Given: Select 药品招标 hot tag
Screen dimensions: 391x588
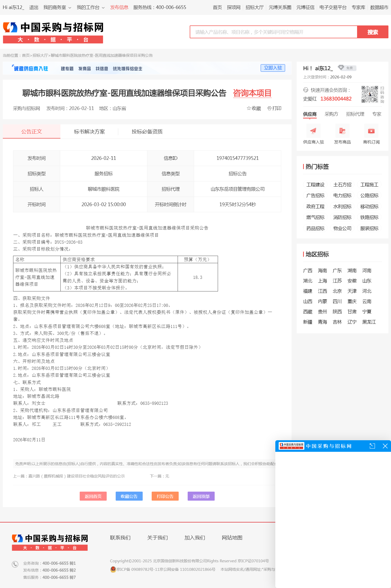Looking at the screenshot, I should [x=315, y=228].
